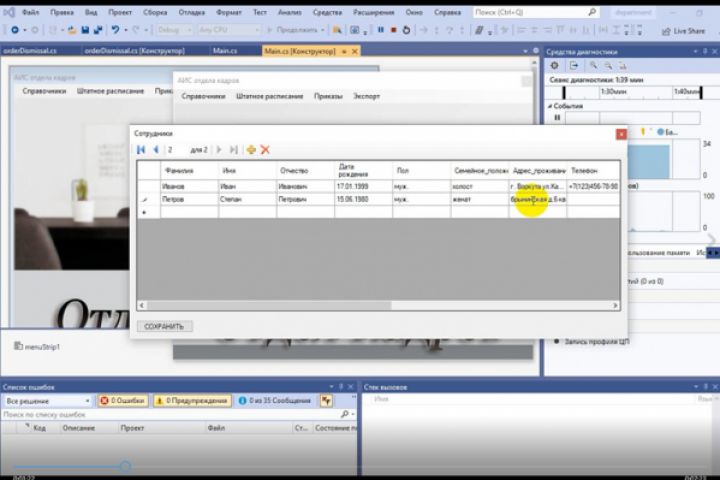Select the Петров cell in the grid
Screen dimensions: 720x480
click(x=190, y=199)
